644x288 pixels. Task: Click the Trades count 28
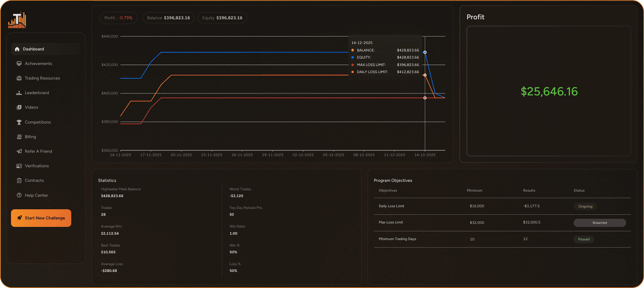click(103, 215)
